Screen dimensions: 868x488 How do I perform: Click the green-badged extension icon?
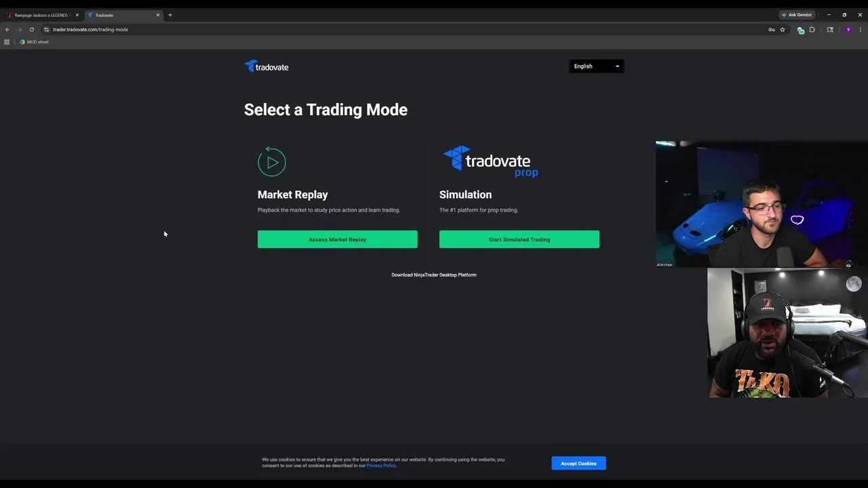[801, 30]
